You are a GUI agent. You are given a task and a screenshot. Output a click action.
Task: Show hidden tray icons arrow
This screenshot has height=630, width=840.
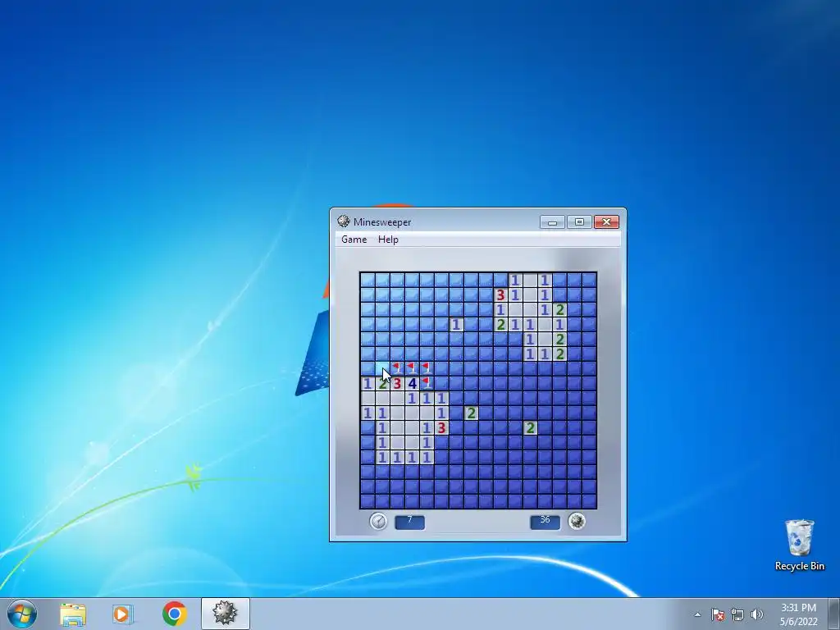pos(697,614)
